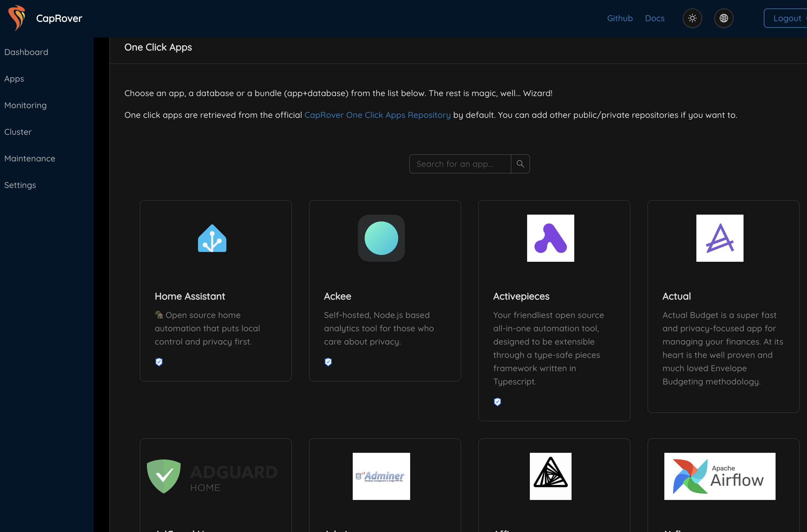Open the language globe selector

[724, 18]
